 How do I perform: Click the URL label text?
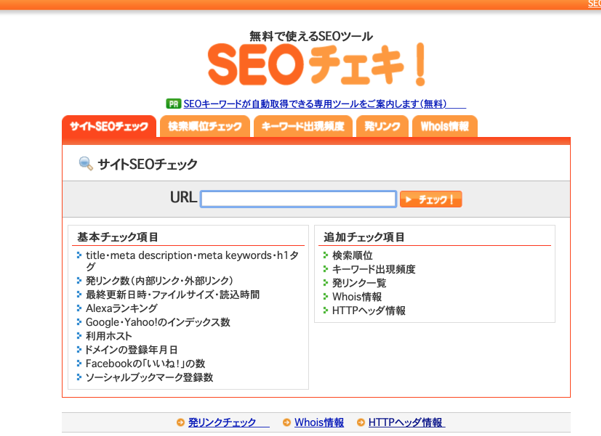click(184, 197)
